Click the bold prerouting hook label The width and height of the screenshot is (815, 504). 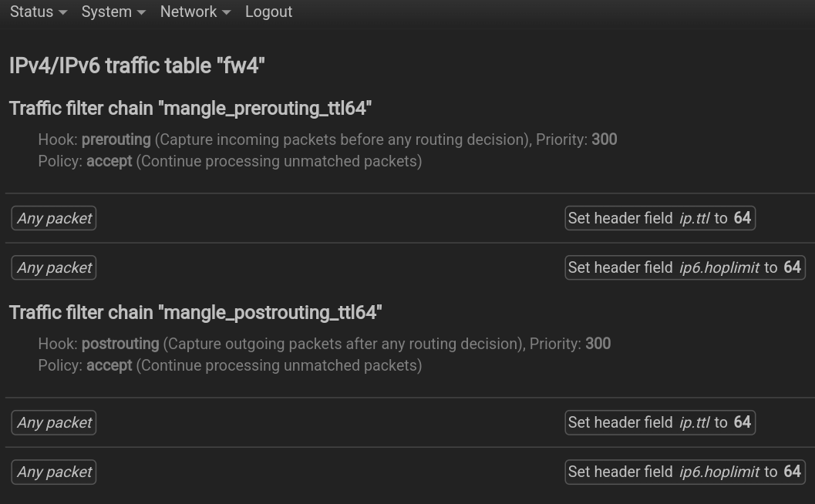116,139
